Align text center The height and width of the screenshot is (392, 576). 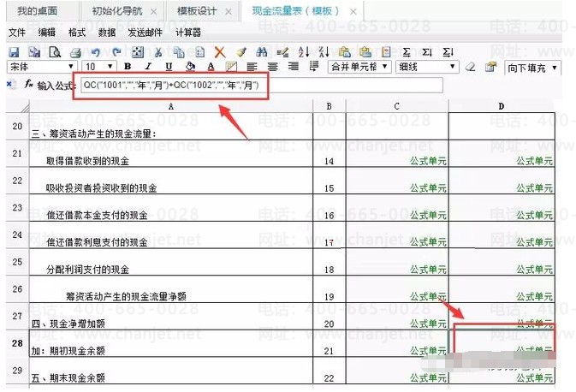pos(272,67)
